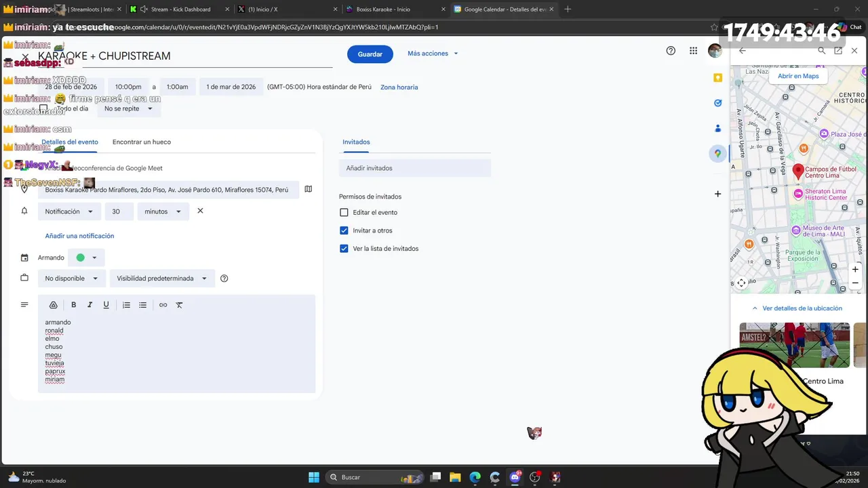Screen dimensions: 868x488
Task: Remove formatting from description
Action: click(x=179, y=305)
